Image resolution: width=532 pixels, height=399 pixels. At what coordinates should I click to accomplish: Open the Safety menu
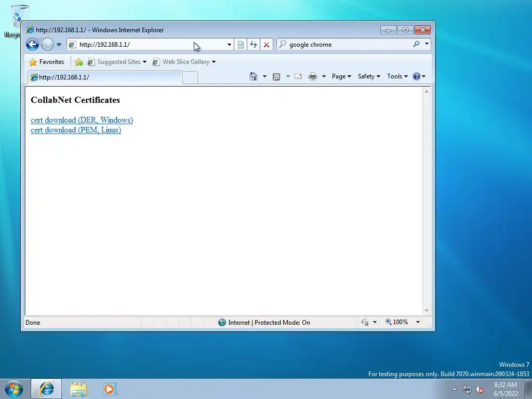pos(369,76)
